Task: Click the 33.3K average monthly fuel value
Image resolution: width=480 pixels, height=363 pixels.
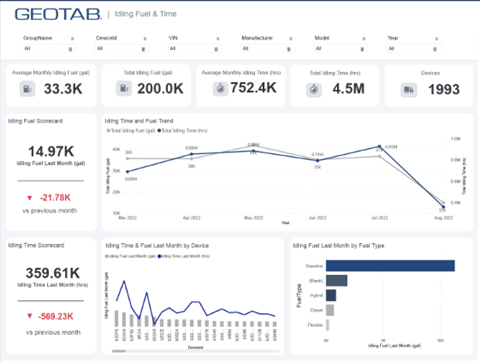Action: coord(63,89)
